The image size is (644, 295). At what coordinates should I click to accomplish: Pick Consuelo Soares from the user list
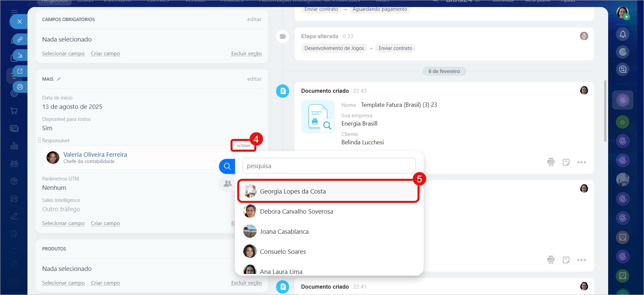pyautogui.click(x=282, y=251)
